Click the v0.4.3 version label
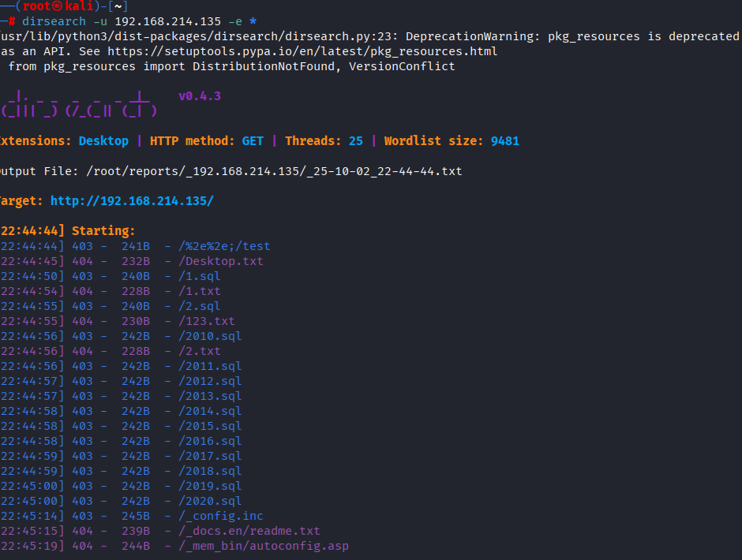The image size is (742, 560). [x=200, y=96]
